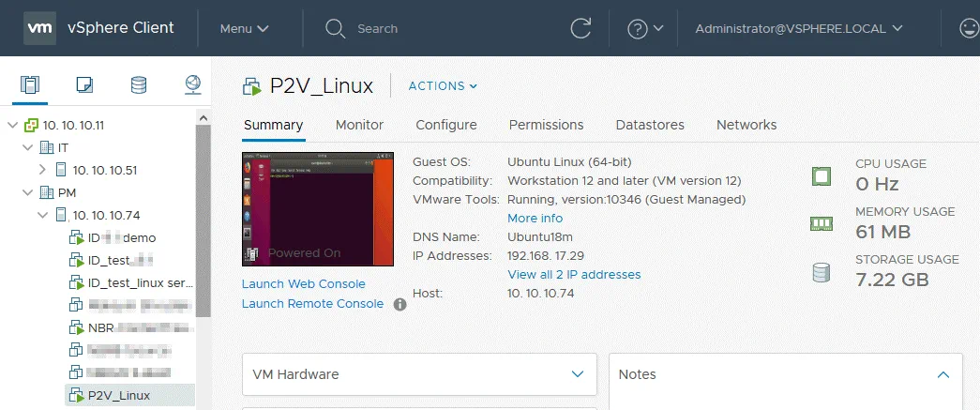Viewport: 980px width, 410px height.
Task: Collapse the 10.10.10.11 vCenter tree node
Action: click(x=12, y=125)
